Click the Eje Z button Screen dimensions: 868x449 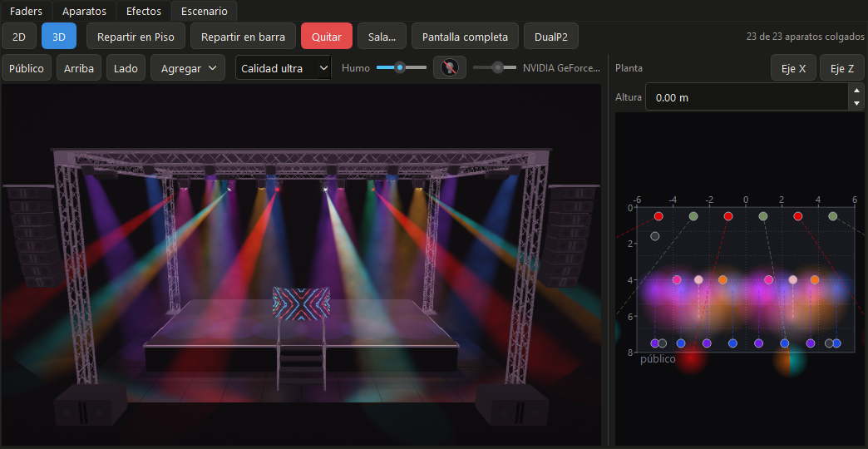coord(841,68)
